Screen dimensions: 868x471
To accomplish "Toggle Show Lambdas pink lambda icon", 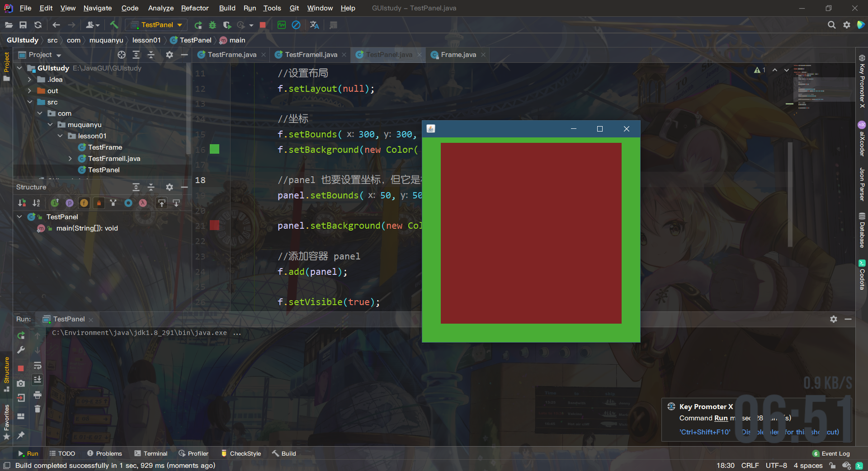I will point(143,203).
